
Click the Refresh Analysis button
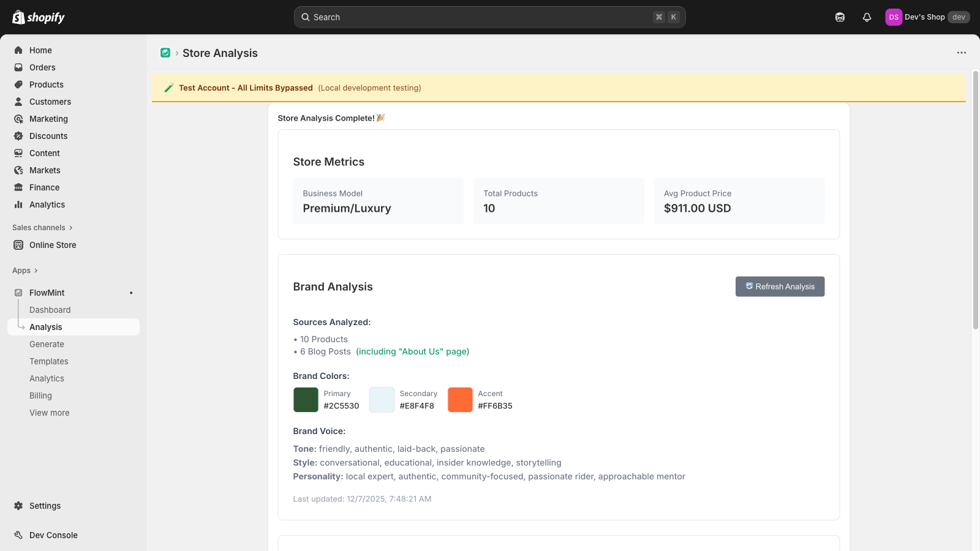click(x=780, y=287)
